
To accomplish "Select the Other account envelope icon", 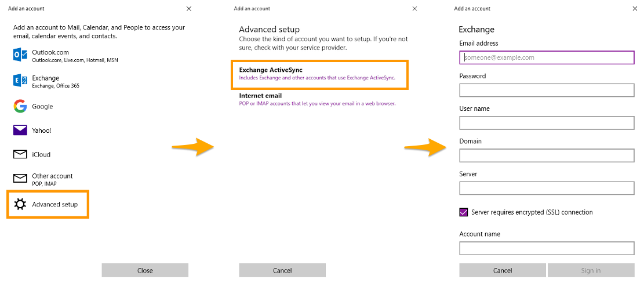I will (20, 179).
